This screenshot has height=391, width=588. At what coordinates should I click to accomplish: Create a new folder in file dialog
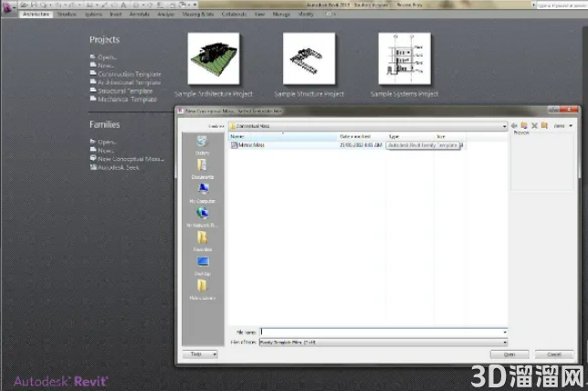tap(544, 125)
